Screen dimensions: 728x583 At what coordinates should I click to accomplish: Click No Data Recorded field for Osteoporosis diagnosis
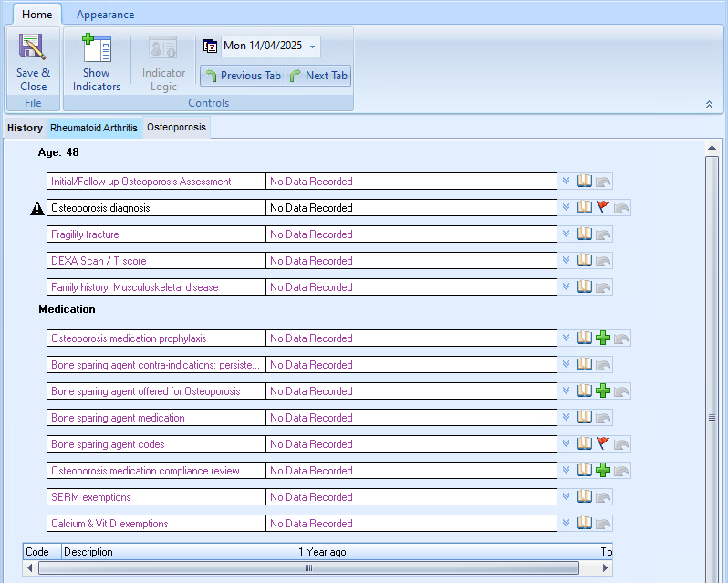[x=411, y=207]
